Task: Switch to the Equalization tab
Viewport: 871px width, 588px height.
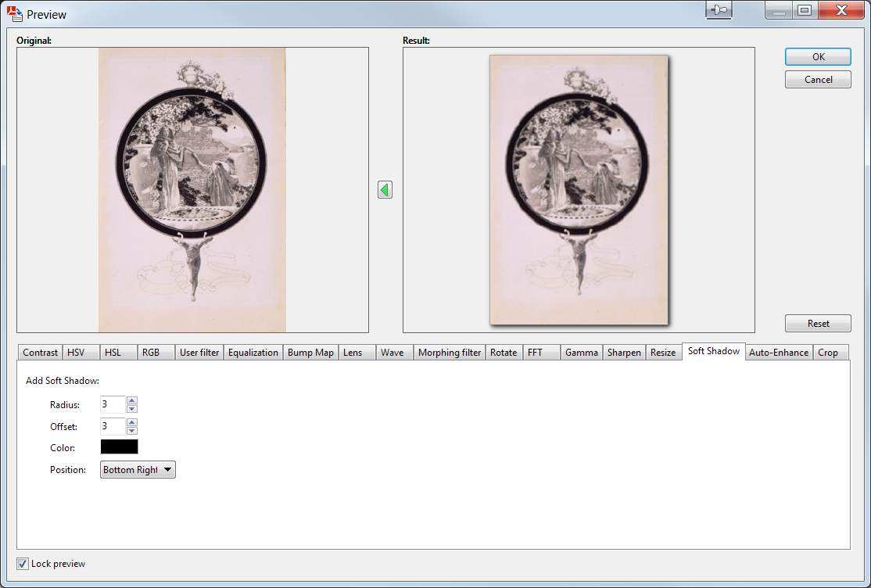Action: 253,353
